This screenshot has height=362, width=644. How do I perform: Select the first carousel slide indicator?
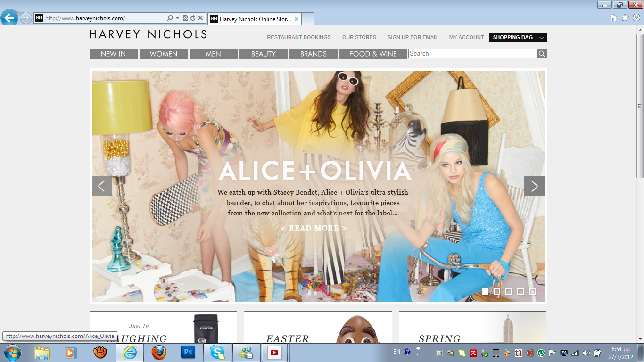[x=485, y=292]
